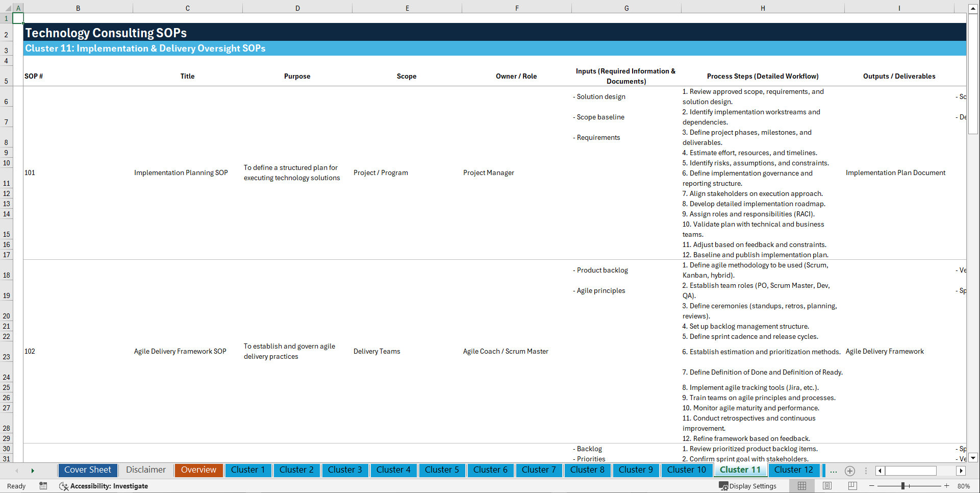The image size is (980, 493).
Task: Switch to the Cluster 12 sheet
Action: coord(794,470)
